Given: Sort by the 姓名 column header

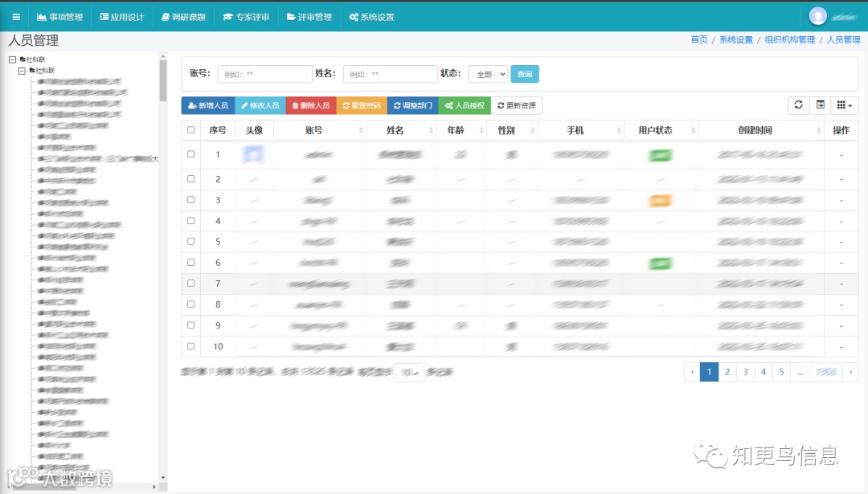Looking at the screenshot, I should coord(401,130).
